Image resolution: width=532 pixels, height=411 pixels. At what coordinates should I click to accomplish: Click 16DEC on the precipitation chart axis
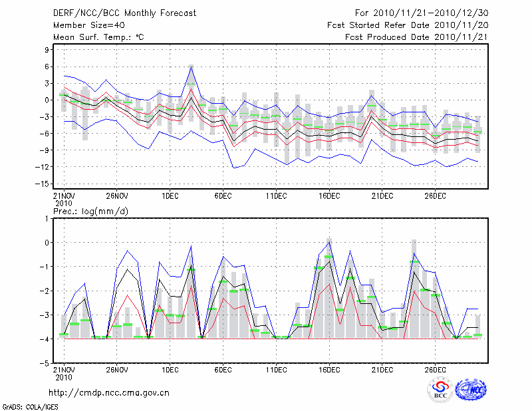329,369
